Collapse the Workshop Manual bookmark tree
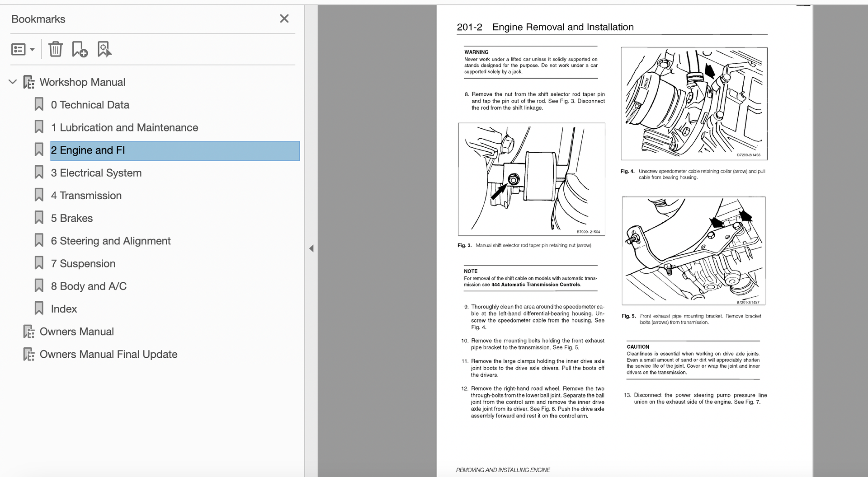Viewport: 868px width, 477px height. coord(13,82)
